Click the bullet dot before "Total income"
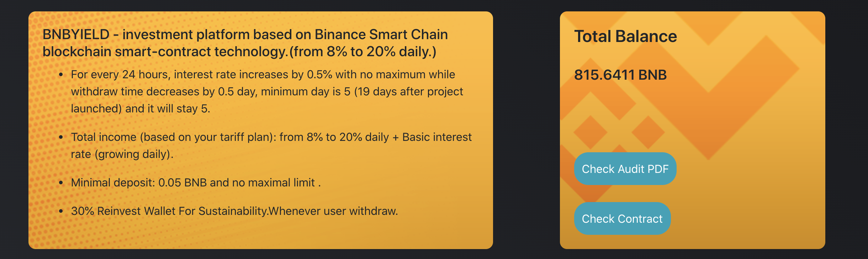The height and width of the screenshot is (259, 868). [61, 137]
